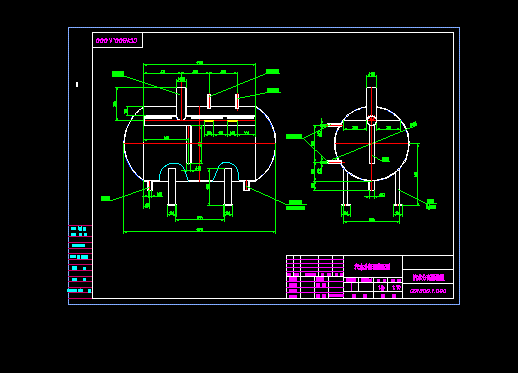518x373 pixels.
Task: Select the circular end view of the tank
Action: tap(371, 143)
